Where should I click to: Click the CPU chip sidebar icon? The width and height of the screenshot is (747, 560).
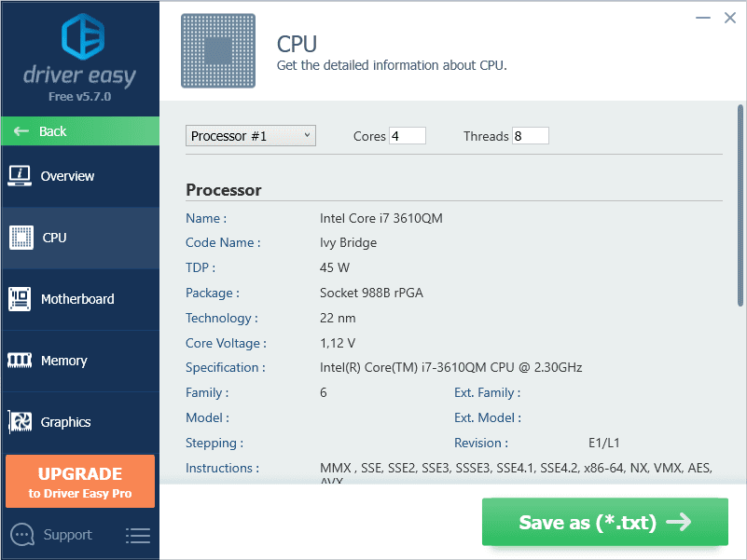(x=21, y=238)
